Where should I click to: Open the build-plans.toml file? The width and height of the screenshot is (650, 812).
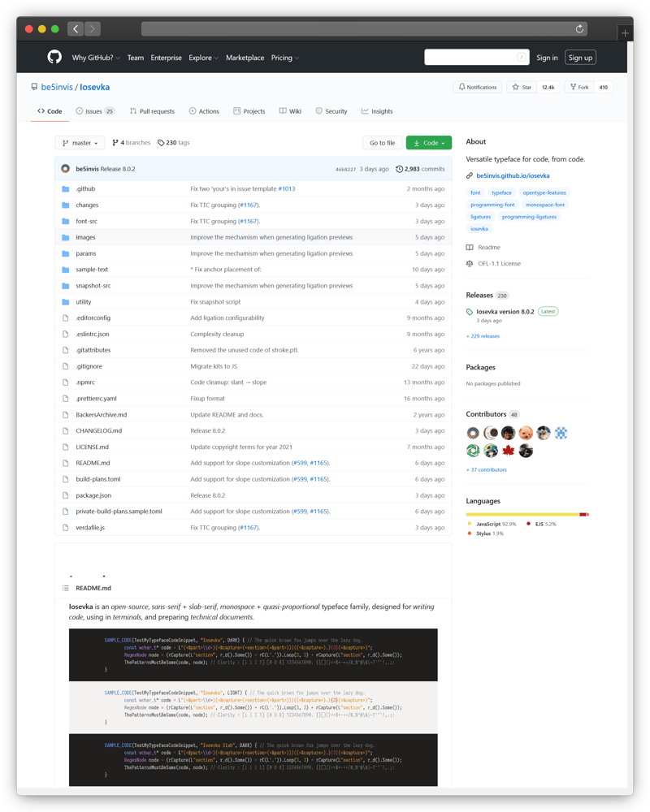(x=98, y=480)
